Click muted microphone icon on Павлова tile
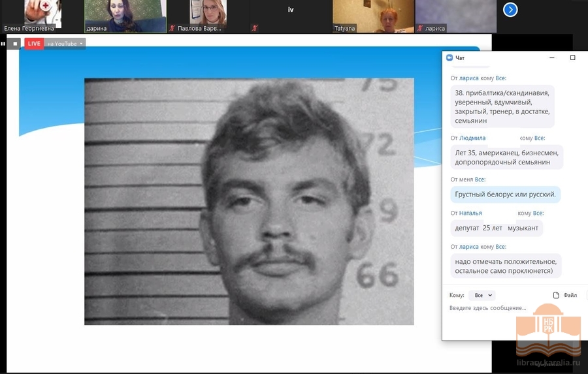This screenshot has width=588, height=374. tap(172, 28)
